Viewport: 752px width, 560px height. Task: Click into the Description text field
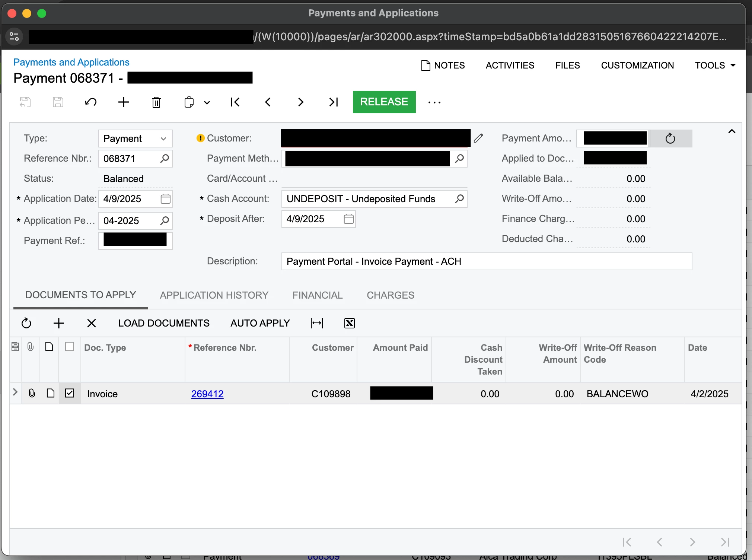coord(486,261)
